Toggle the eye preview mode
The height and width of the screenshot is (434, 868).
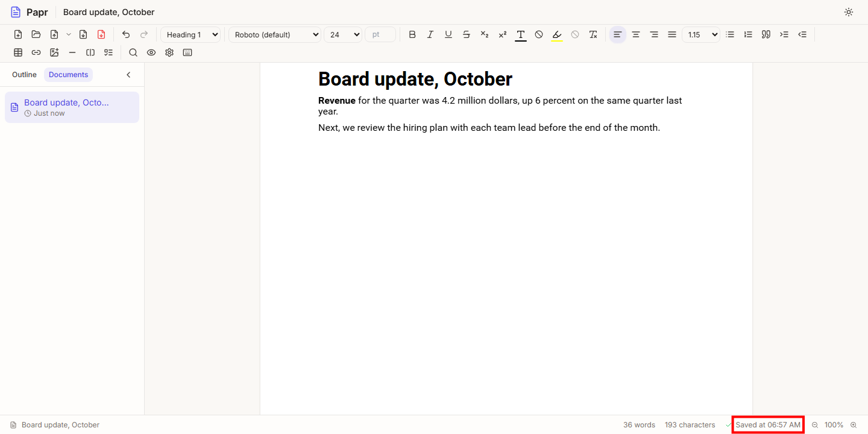(x=151, y=52)
